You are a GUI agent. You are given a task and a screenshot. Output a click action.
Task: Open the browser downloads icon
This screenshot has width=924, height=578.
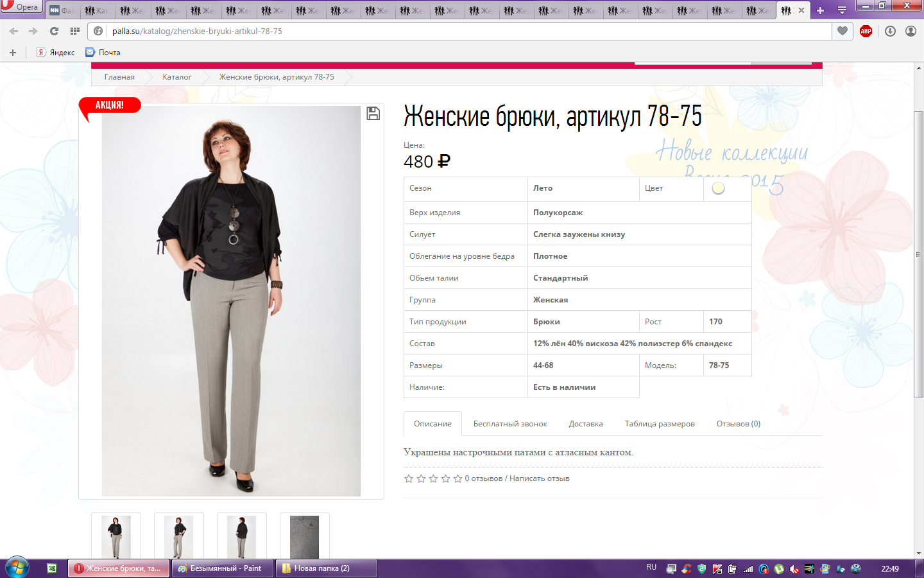coord(890,31)
